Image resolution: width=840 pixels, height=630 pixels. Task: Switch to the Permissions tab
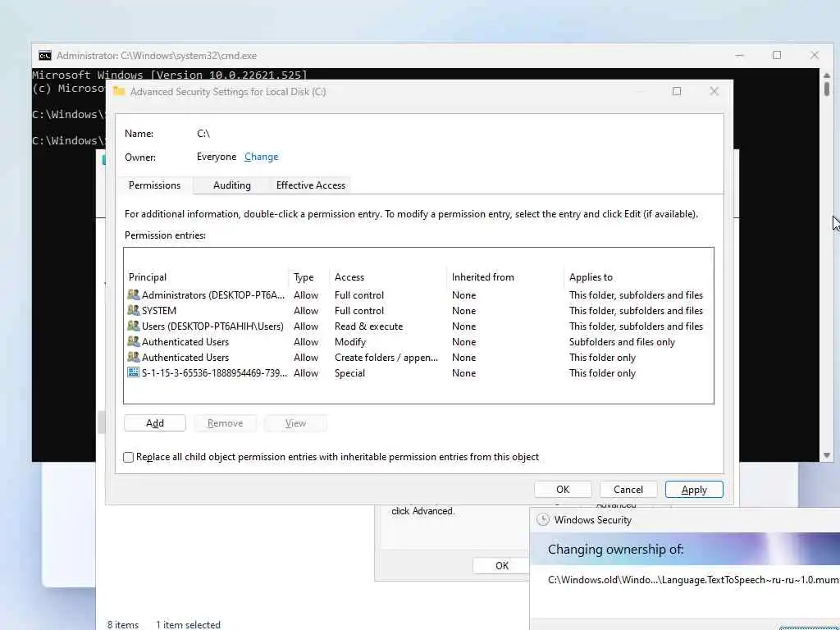click(x=154, y=185)
